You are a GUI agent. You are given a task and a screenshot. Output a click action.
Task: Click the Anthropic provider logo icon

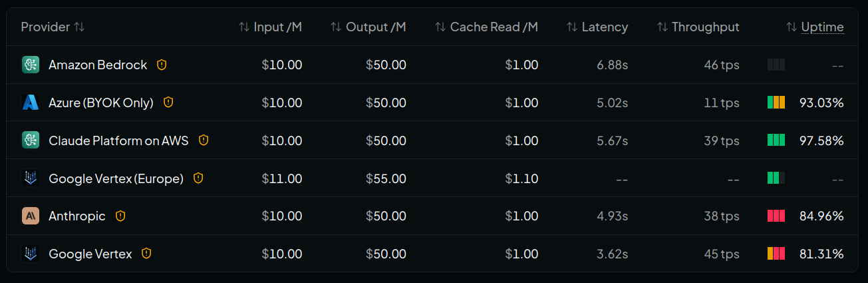(31, 216)
